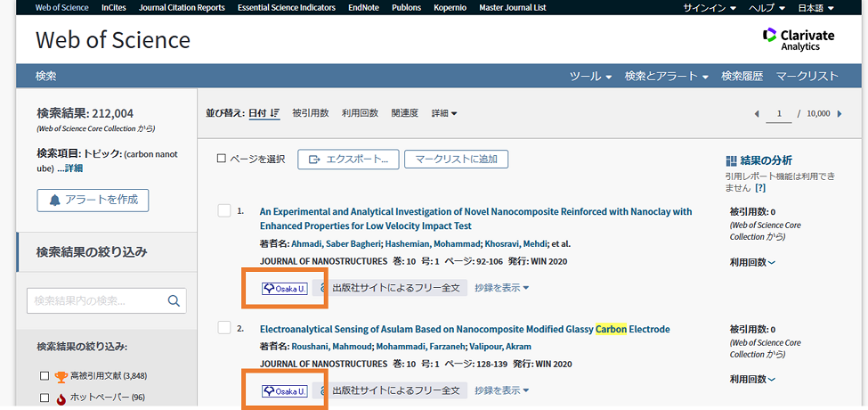Viewport: 868px width, 410px height.
Task: Open マークリスト in blue bar
Action: tap(807, 77)
